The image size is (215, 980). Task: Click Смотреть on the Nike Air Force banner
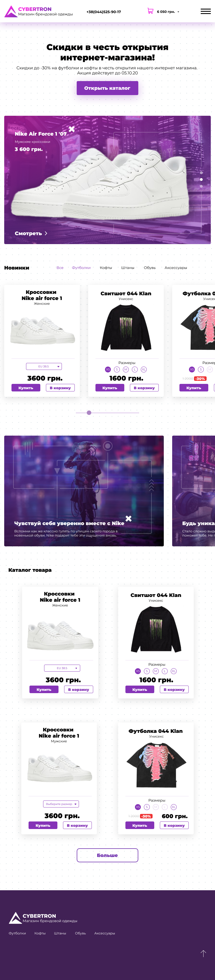tap(28, 233)
